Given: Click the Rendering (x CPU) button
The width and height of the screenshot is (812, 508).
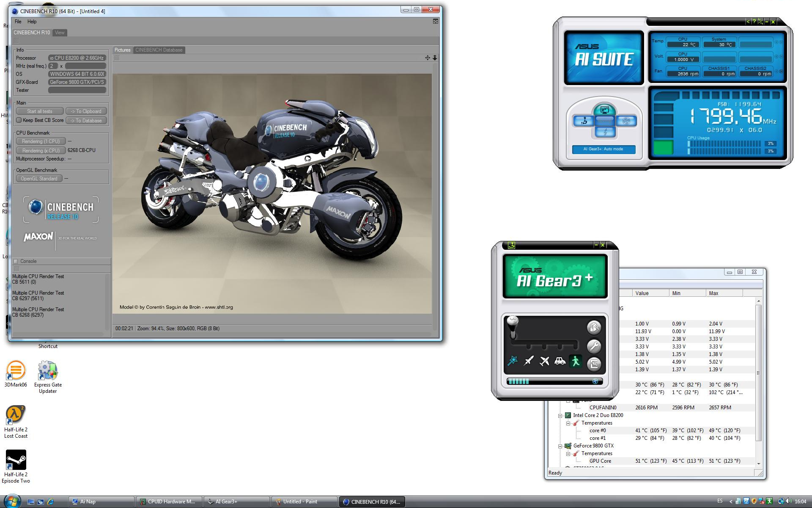Looking at the screenshot, I should click(x=41, y=150).
